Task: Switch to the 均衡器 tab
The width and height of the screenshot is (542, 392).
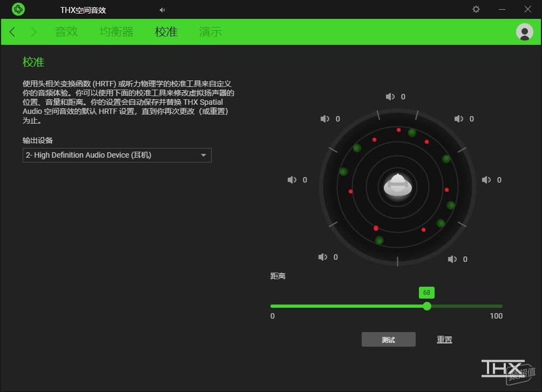Action: 117,32
